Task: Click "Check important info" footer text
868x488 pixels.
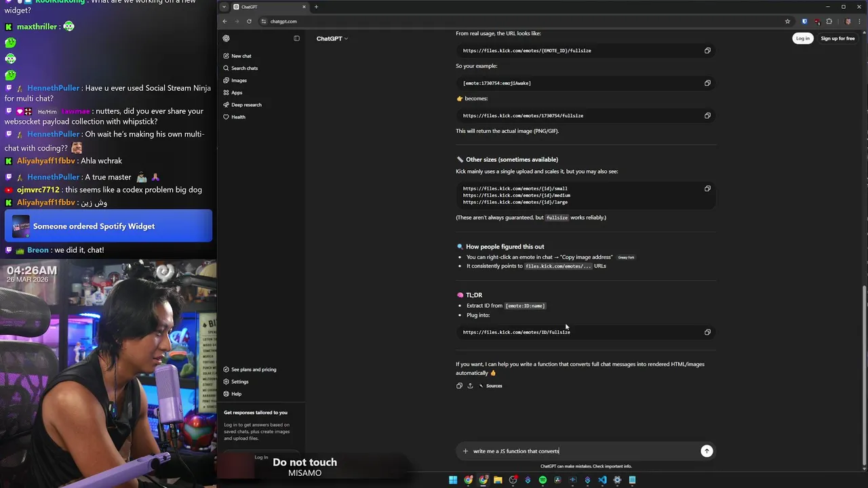Action: [x=612, y=466]
